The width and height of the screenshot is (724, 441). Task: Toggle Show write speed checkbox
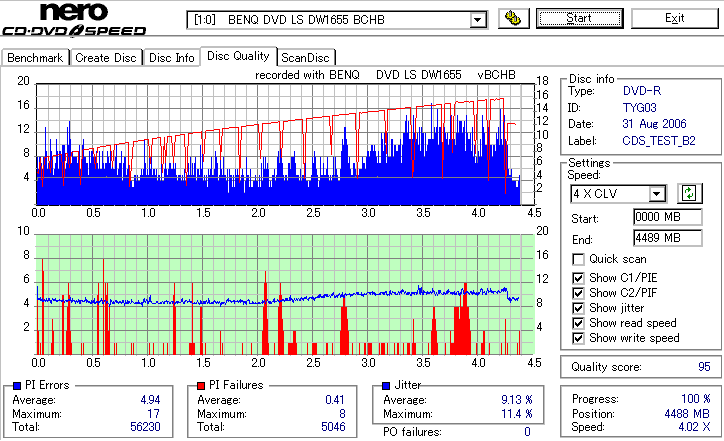coord(578,338)
